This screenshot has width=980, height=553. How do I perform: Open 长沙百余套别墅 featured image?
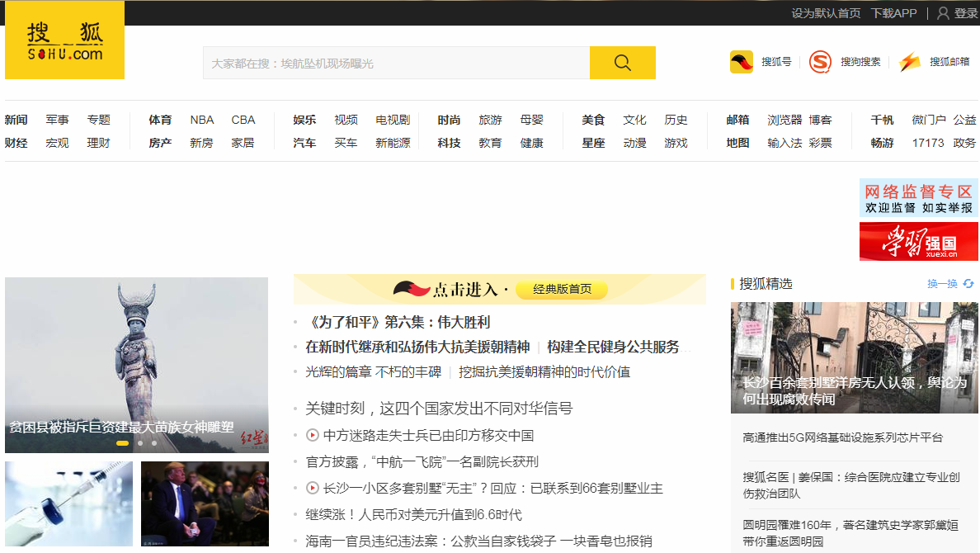coord(855,358)
